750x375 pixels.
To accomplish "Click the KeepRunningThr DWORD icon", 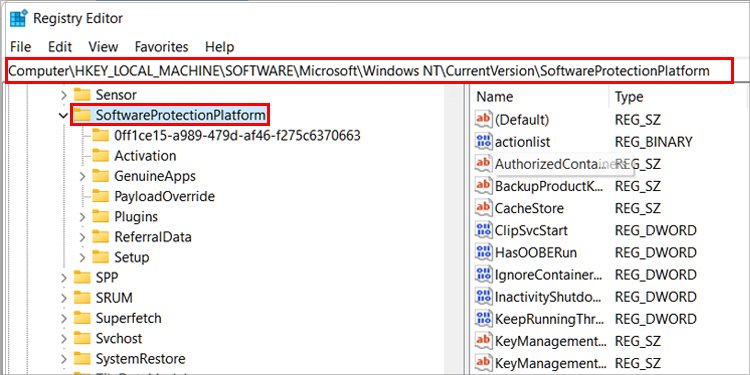I will [484, 319].
